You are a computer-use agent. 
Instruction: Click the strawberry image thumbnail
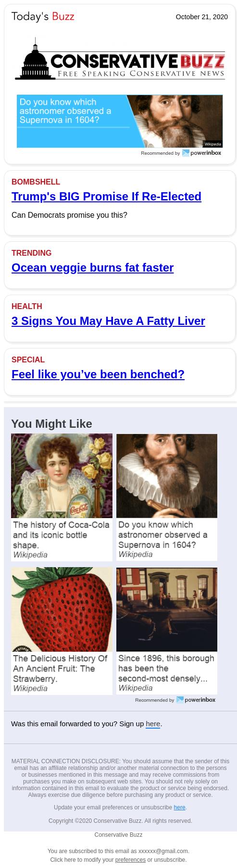coord(62,609)
